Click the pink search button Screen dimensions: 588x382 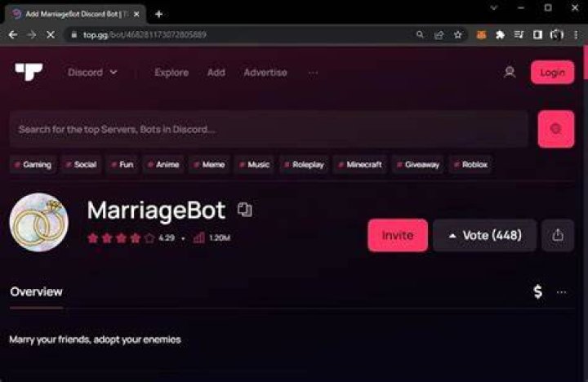point(556,129)
